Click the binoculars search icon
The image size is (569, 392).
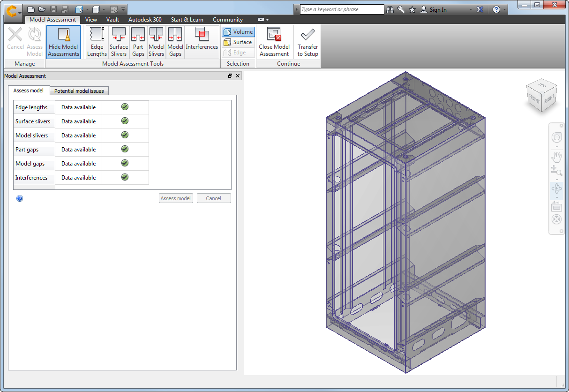(390, 9)
